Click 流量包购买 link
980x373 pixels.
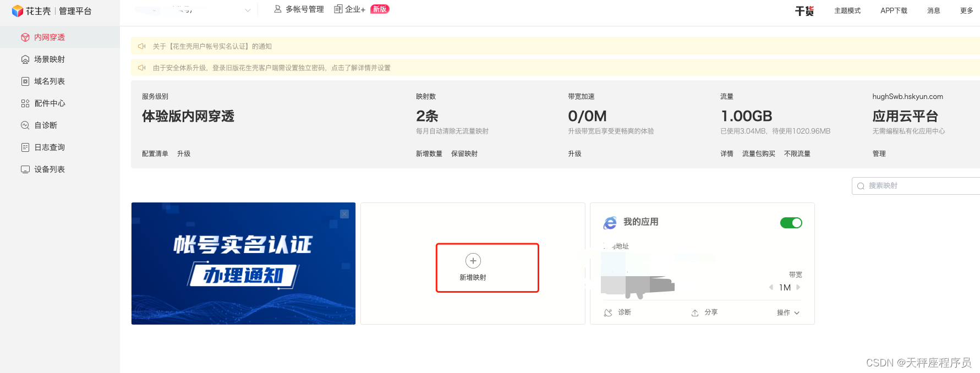[759, 153]
